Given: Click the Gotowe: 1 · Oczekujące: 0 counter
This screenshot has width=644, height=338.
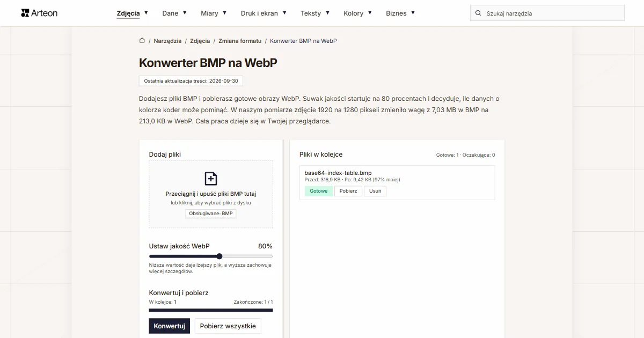Looking at the screenshot, I should [465, 155].
